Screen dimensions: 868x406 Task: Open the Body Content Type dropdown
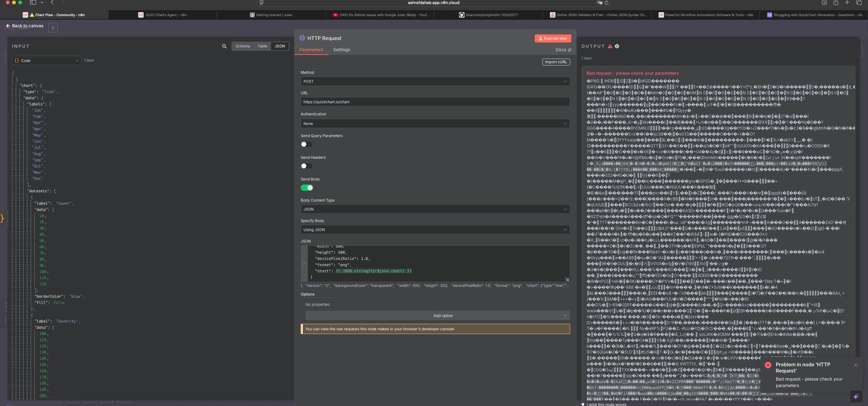point(435,209)
